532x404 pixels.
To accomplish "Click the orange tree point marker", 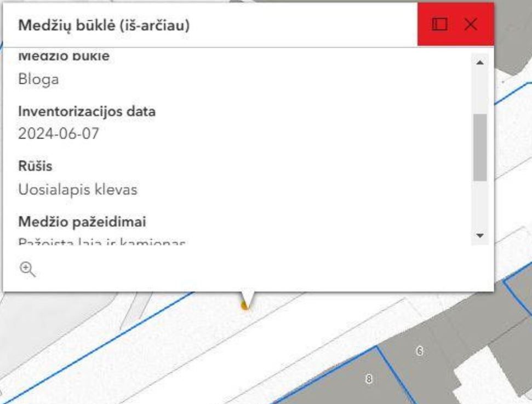I will [245, 307].
